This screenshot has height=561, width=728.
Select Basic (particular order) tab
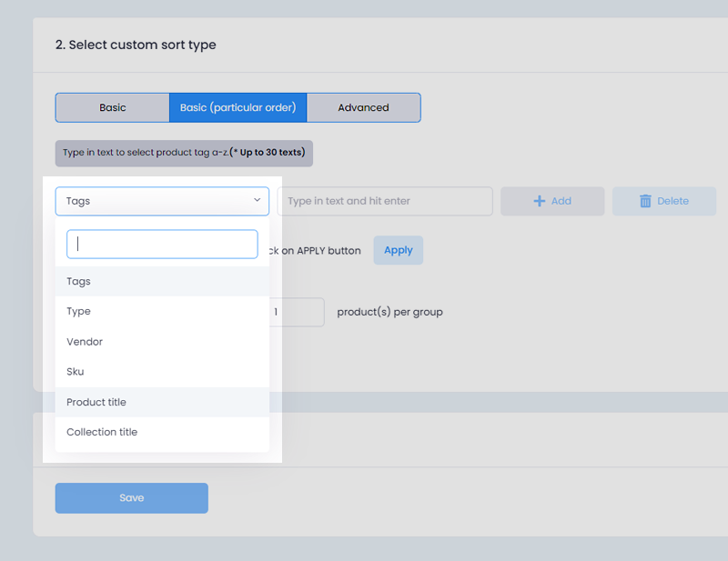tap(238, 107)
